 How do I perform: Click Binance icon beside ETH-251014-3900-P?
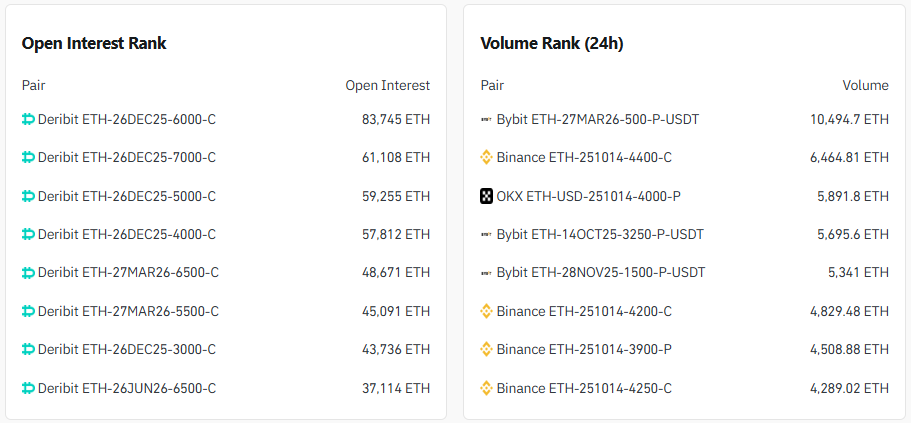487,349
